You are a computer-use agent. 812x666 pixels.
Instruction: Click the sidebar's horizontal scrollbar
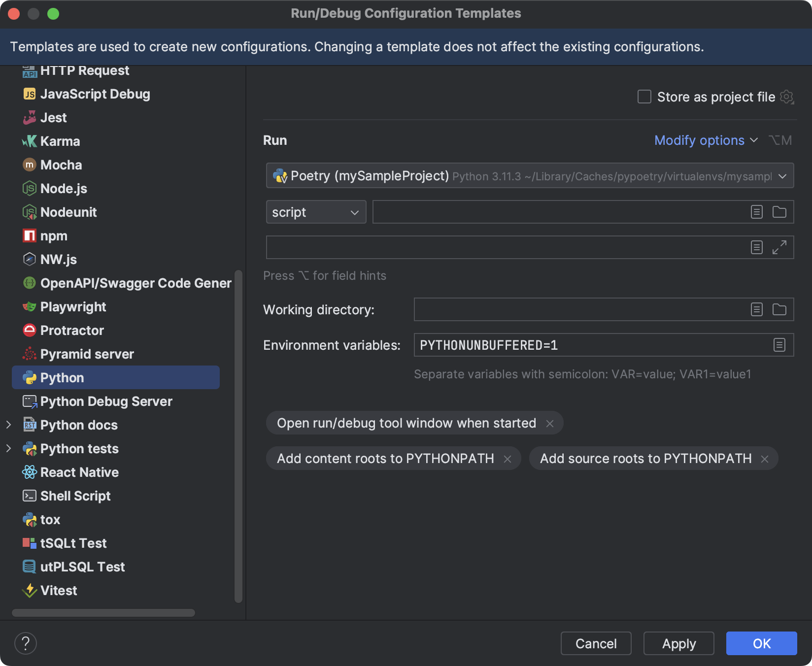(x=103, y=613)
